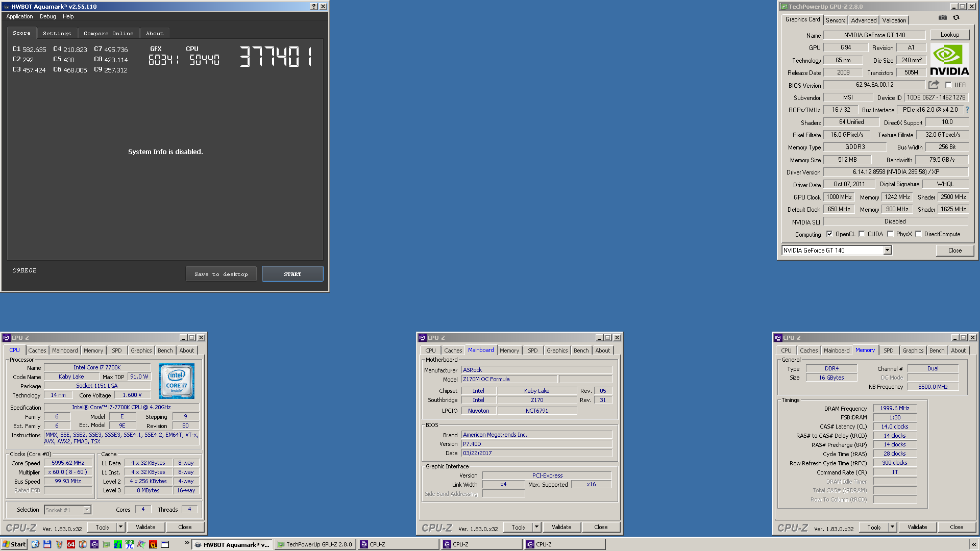The image size is (980, 551).
Task: Click Save to desktop button
Action: [221, 274]
